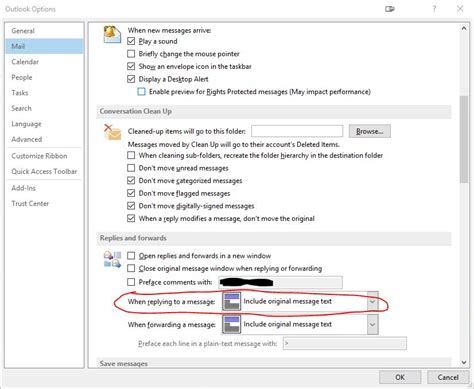Toggle Display a Desktop Alert
Viewport: 474px width, 389px height.
[131, 79]
